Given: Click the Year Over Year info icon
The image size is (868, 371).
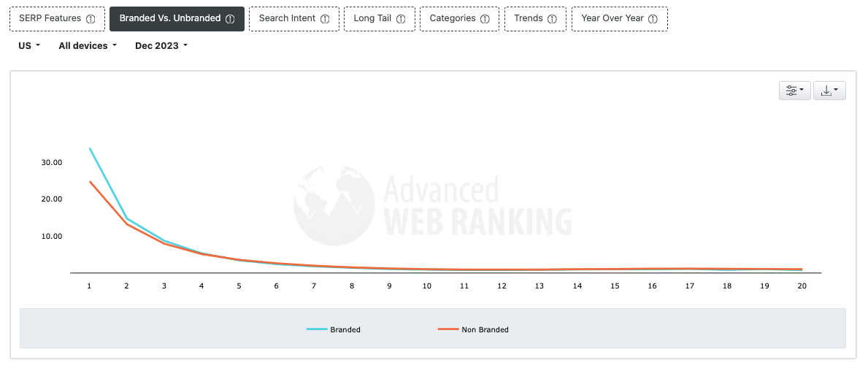Looking at the screenshot, I should pyautogui.click(x=653, y=19).
